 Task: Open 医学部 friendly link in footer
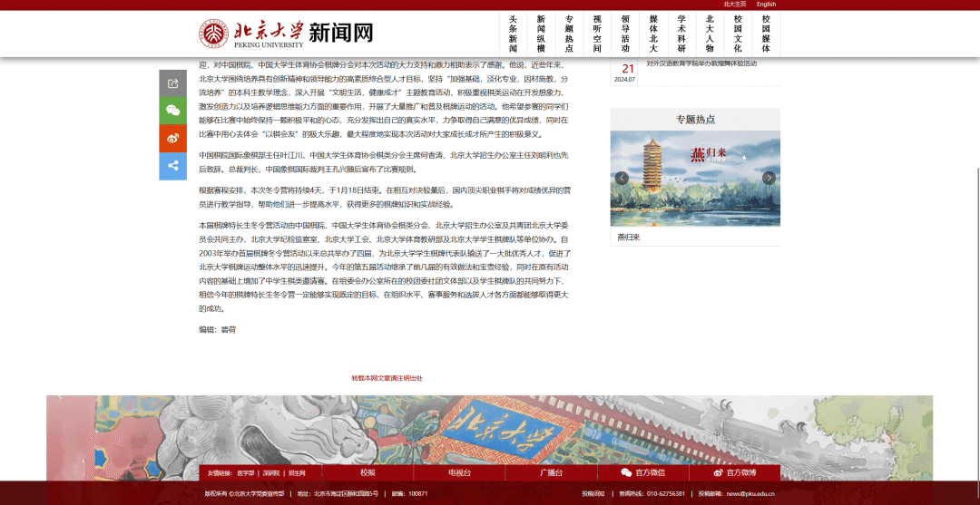246,473
